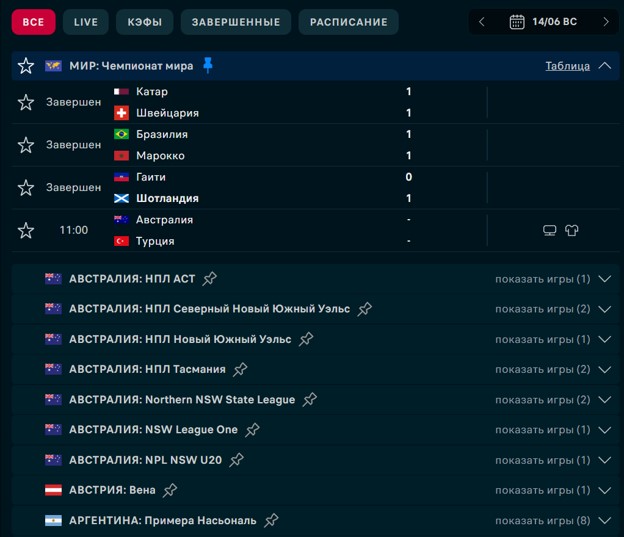Screen dimensions: 624x537
Task: Open АВСТРАЛИЯ: Northern NSW State League title
Action: coord(182,400)
